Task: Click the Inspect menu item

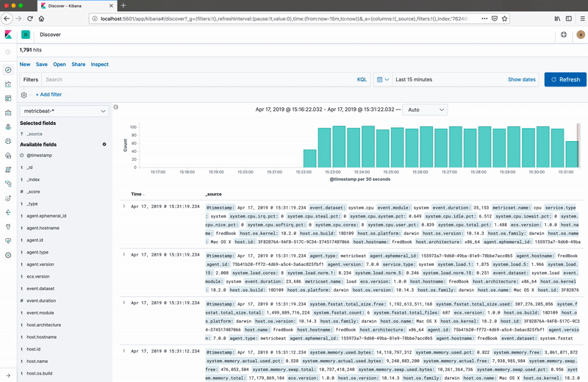Action: [x=99, y=65]
